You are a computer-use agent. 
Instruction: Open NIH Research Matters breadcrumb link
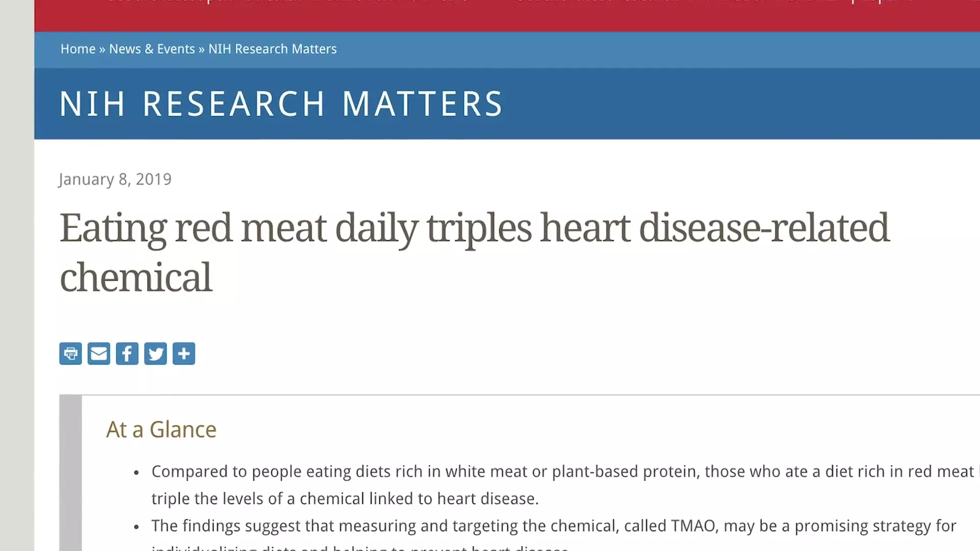273,49
